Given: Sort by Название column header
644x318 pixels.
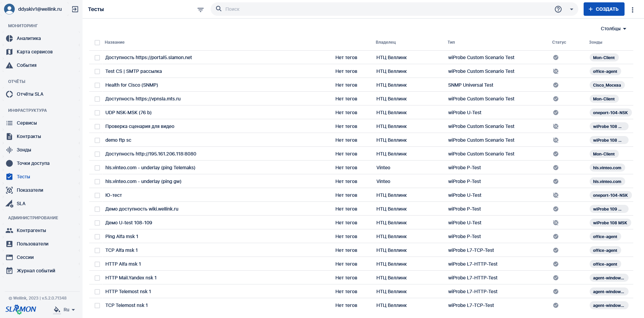Looking at the screenshot, I should click(x=115, y=42).
